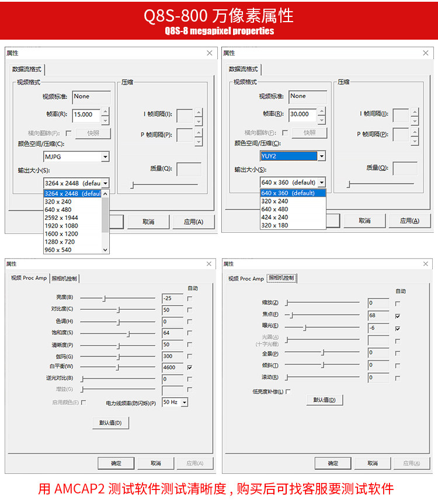Toggle auto checkbox for 伽玛(G)
Viewport: 438px width, 504px height.
pyautogui.click(x=190, y=356)
